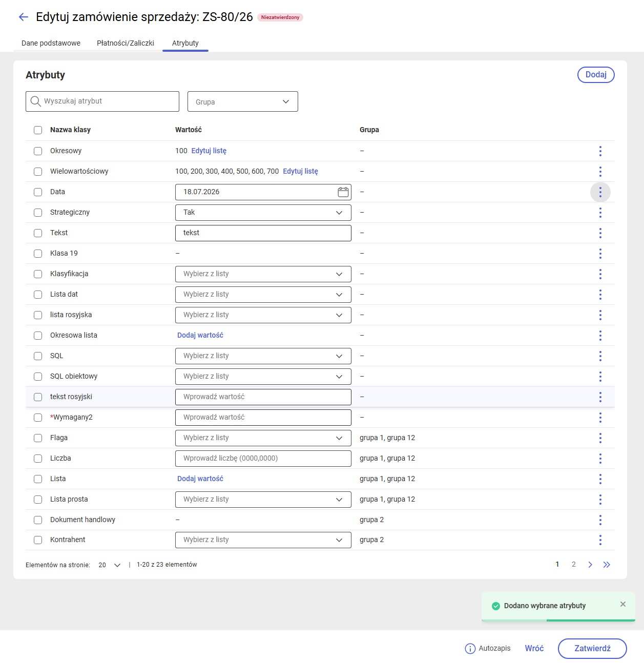Tick the Nazwa klasy select-all checkbox
Screen dimensions: 644x663
coord(38,130)
